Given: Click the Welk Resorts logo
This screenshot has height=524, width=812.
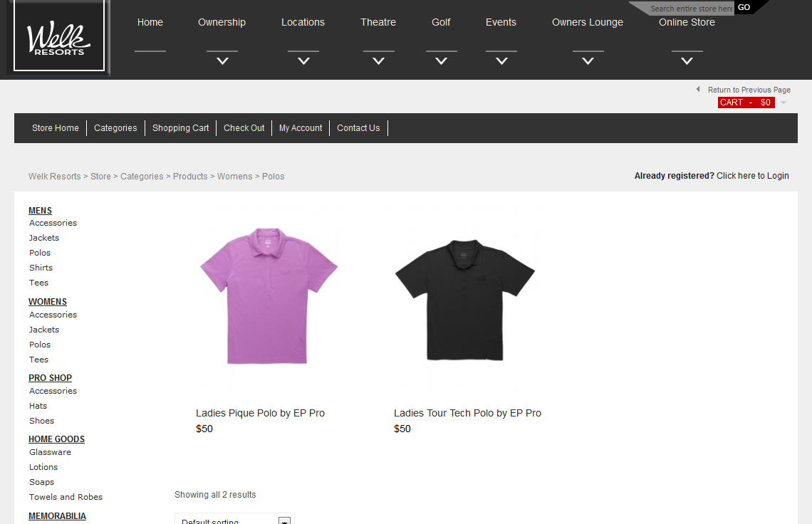Looking at the screenshot, I should 59,37.
